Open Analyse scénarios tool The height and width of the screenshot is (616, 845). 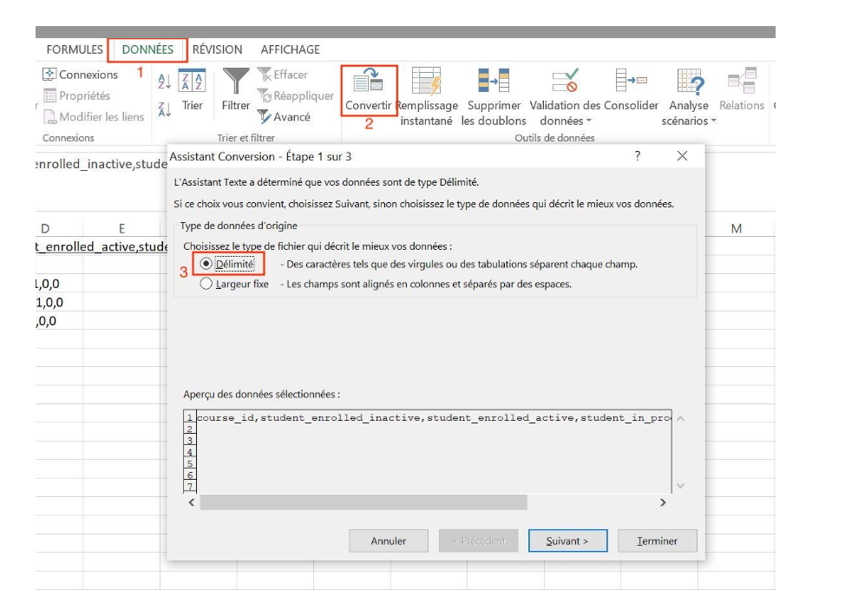click(690, 81)
